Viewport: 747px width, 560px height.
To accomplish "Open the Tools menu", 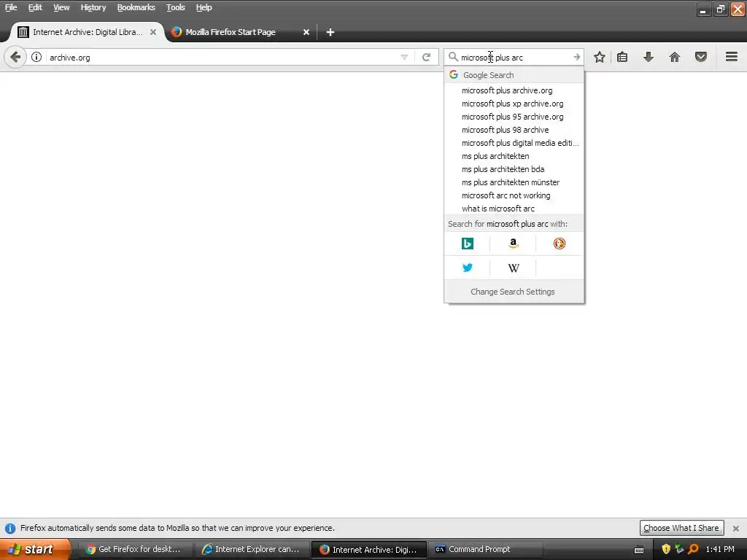I will click(175, 7).
